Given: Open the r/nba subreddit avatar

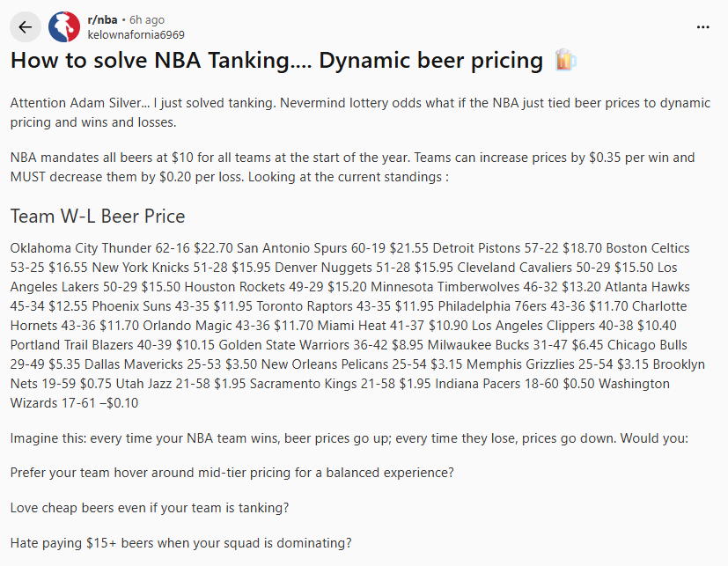Looking at the screenshot, I should [64, 27].
